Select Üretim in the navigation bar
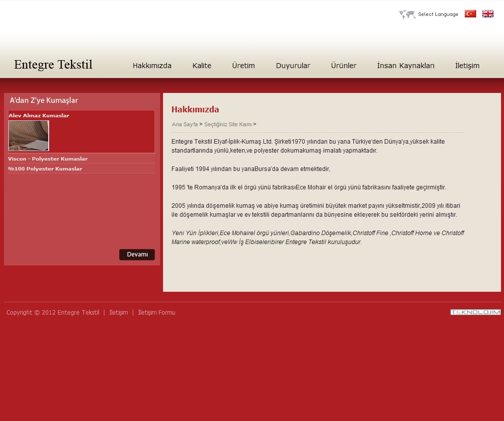This screenshot has width=504, height=421. point(244,66)
